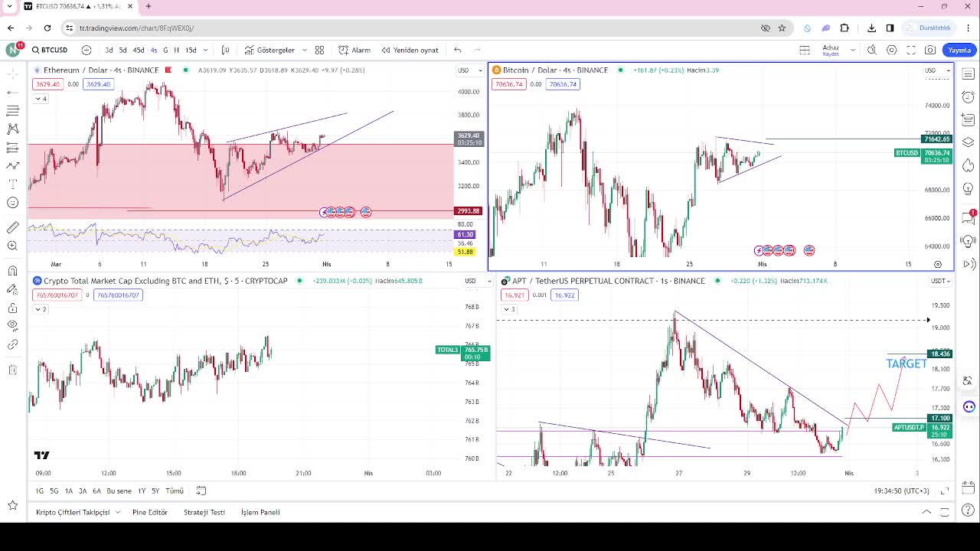Create an Alarm from toolbar
980x551 pixels.
tap(354, 50)
